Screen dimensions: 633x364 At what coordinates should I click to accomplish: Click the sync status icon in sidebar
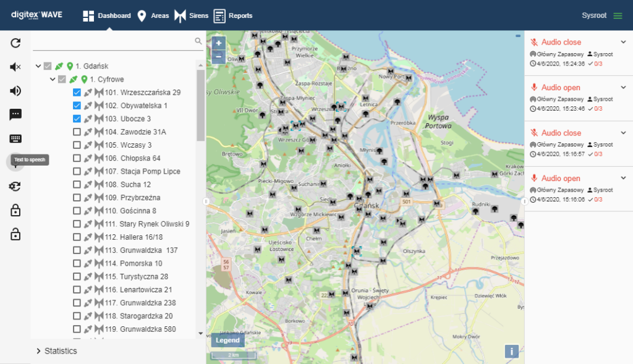pyautogui.click(x=15, y=187)
